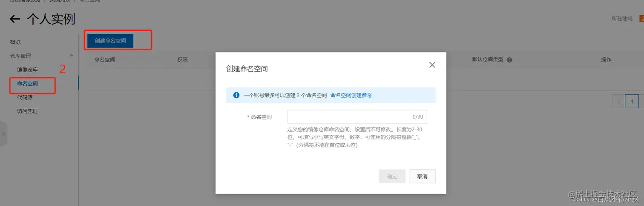644x206 pixels.
Task: Click the info icon in the blue notice
Action: point(236,95)
